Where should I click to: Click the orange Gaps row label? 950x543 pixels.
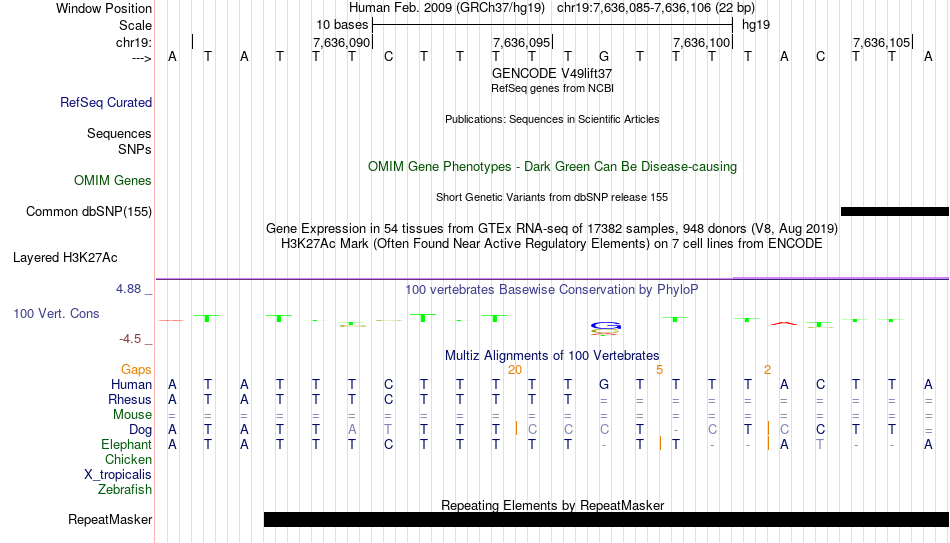click(136, 370)
